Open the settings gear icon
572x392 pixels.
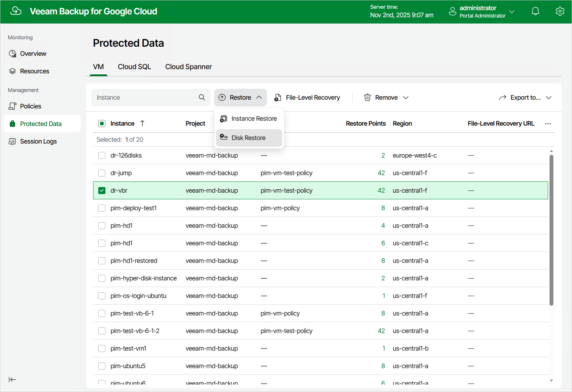(560, 11)
